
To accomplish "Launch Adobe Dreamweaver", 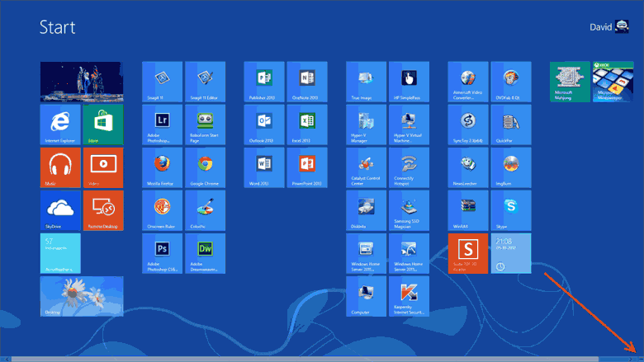I will pos(205,253).
